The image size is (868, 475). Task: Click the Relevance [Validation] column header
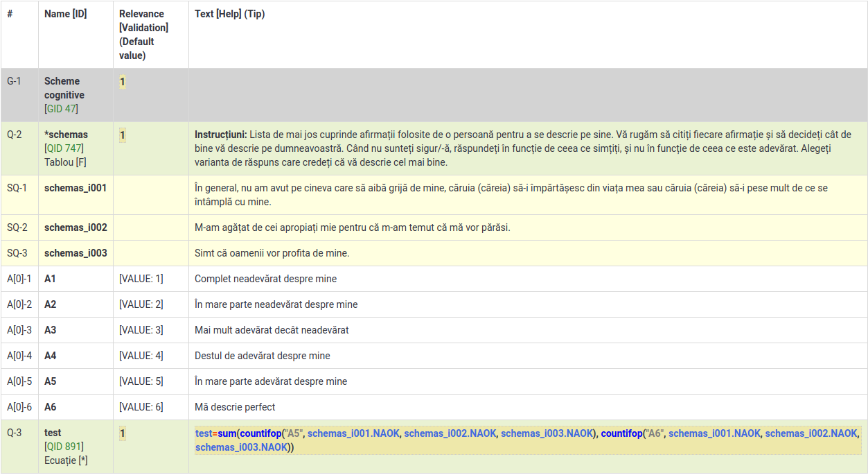coord(143,21)
